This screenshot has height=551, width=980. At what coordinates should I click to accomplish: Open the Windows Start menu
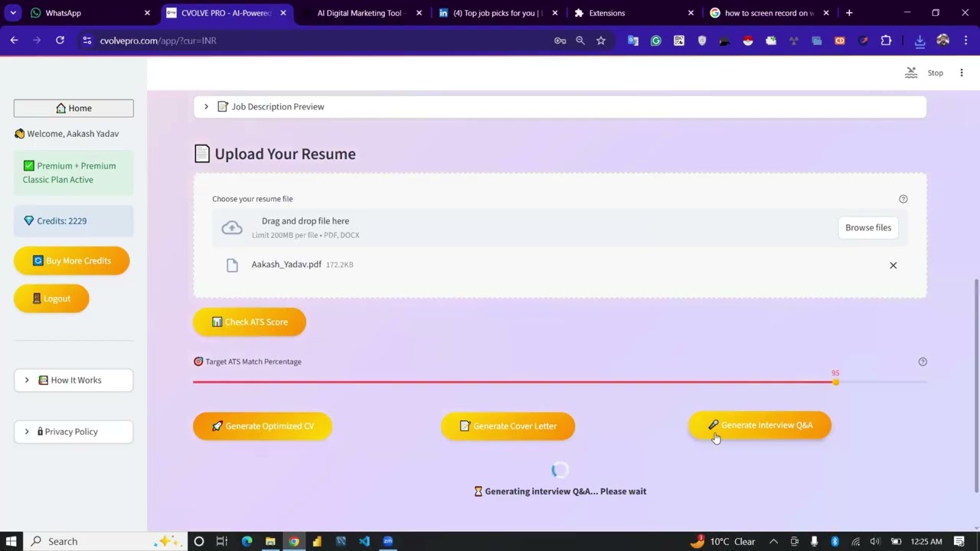coord(11,541)
